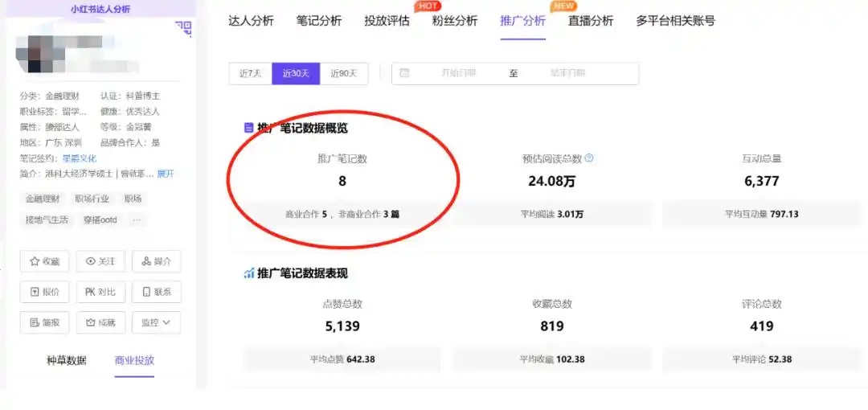Open the 多平台相关账号 tab
868x410 pixels.
click(675, 21)
